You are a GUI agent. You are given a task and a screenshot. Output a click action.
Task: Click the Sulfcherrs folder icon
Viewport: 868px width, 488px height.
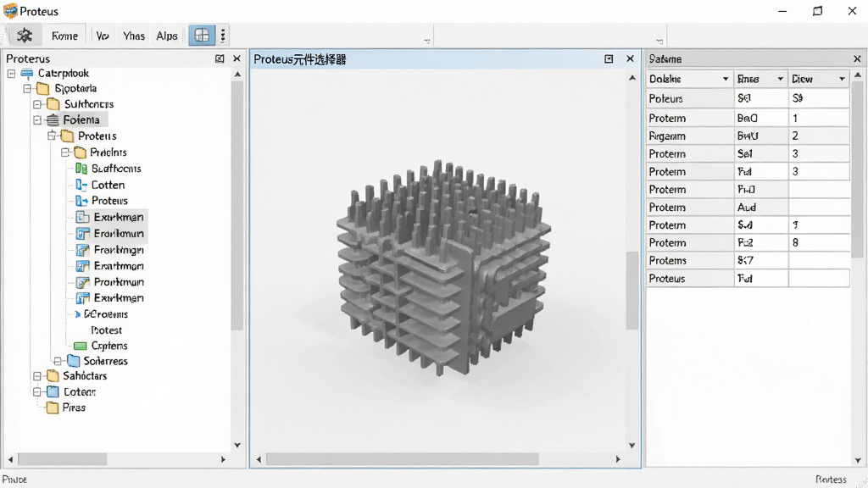click(x=53, y=104)
